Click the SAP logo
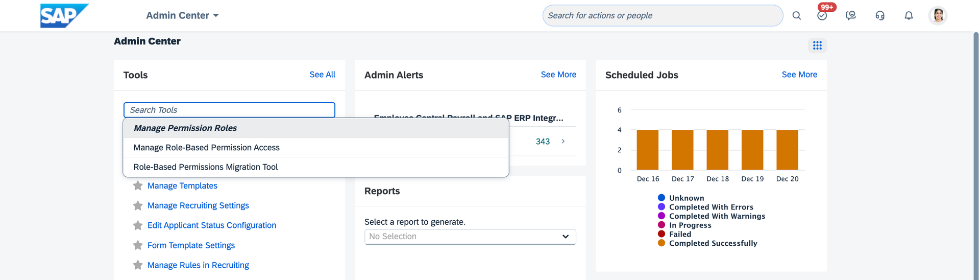The height and width of the screenshot is (280, 980). click(x=64, y=15)
